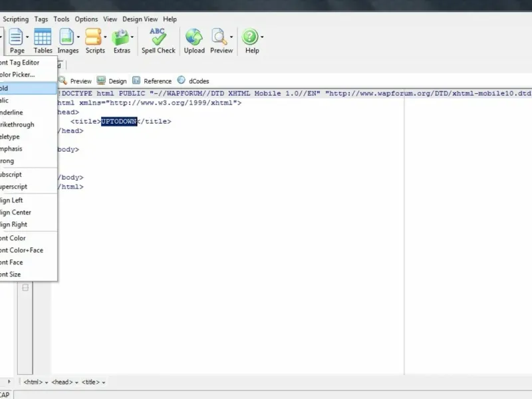Image resolution: width=532 pixels, height=399 pixels.
Task: Choose Align Left menu entry
Action: click(x=29, y=200)
